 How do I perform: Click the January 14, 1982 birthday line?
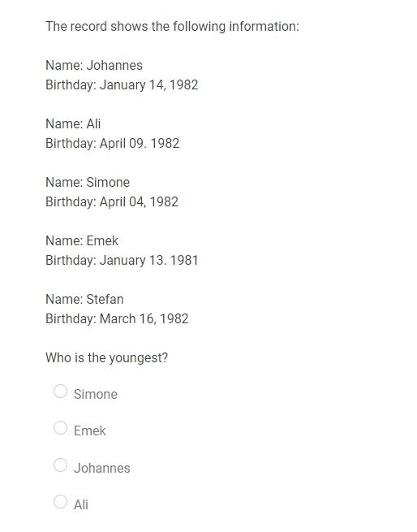click(x=122, y=84)
